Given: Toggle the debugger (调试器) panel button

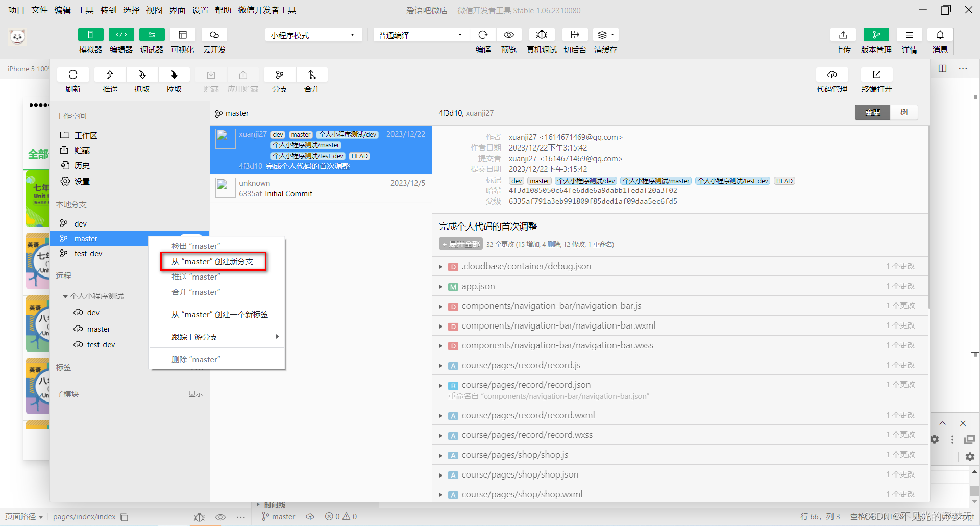Looking at the screenshot, I should [x=152, y=35].
